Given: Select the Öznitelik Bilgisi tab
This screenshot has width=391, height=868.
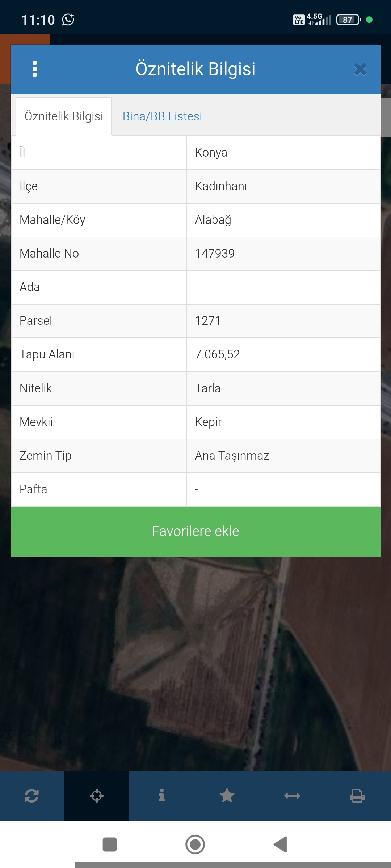Looking at the screenshot, I should coord(64,116).
